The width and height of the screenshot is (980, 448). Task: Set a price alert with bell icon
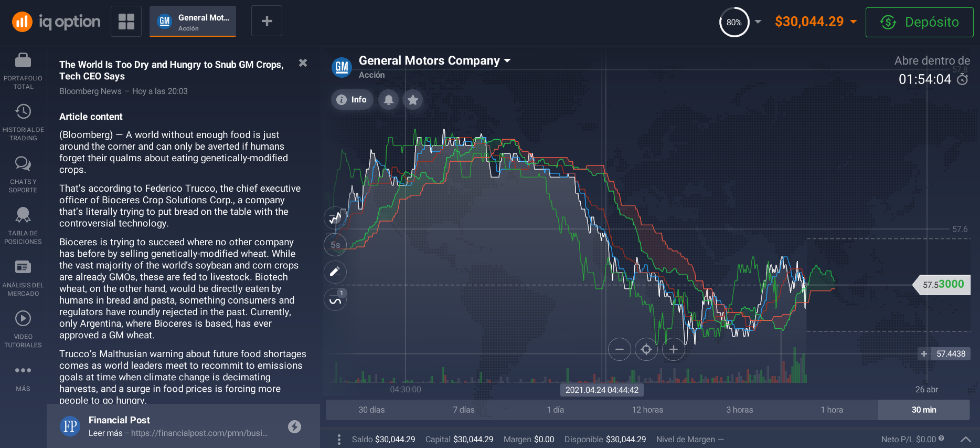click(x=389, y=100)
